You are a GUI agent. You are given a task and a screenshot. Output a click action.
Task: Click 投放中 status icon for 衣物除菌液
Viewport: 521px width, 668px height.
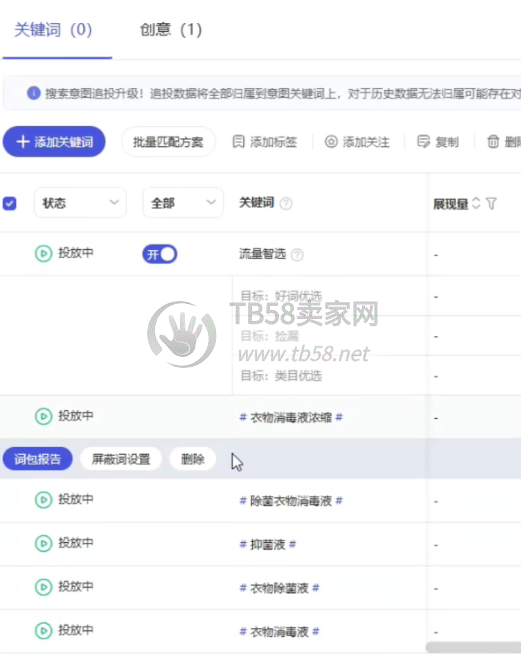point(43,587)
